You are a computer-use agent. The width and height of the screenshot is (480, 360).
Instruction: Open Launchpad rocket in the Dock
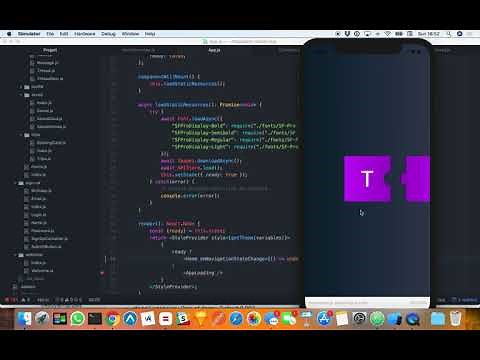pyautogui.click(x=42, y=319)
